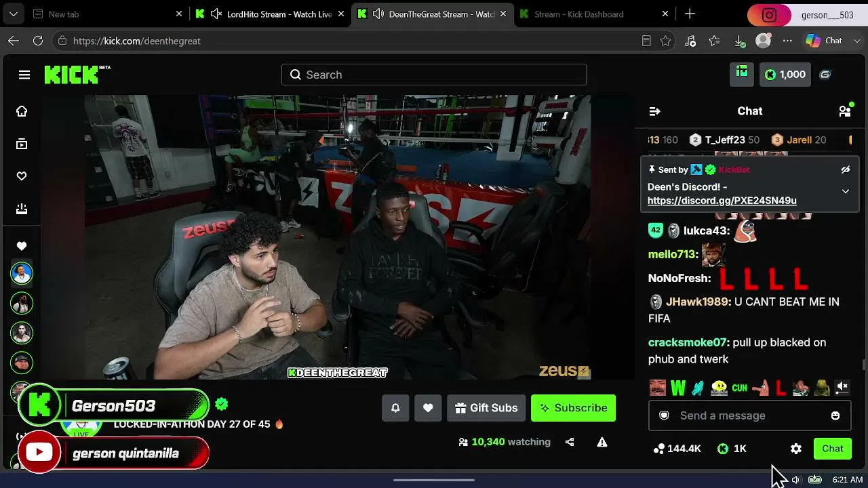The width and height of the screenshot is (868, 488).
Task: Toggle channel notifications bell
Action: coord(395,408)
